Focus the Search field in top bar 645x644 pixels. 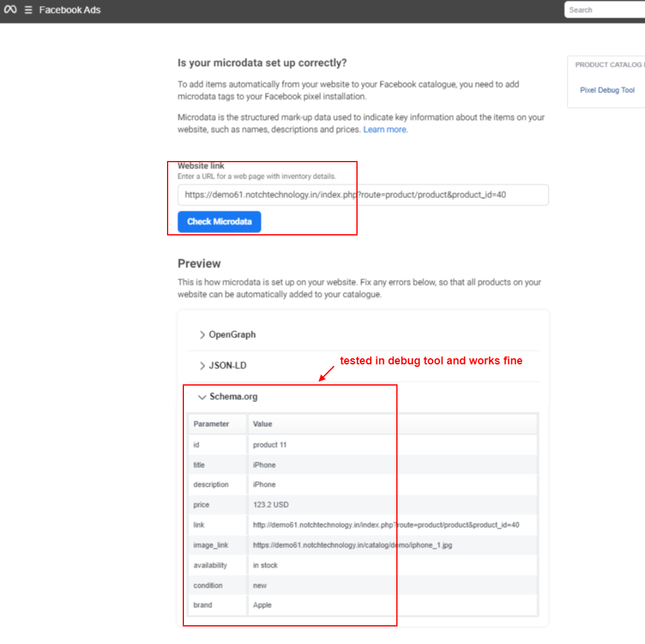(x=605, y=10)
